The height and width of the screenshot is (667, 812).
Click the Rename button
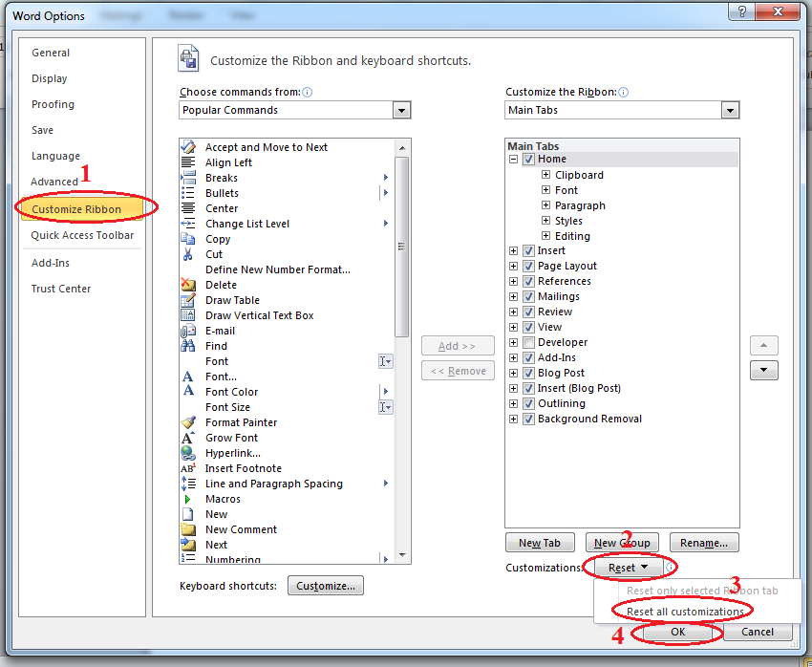(x=704, y=542)
